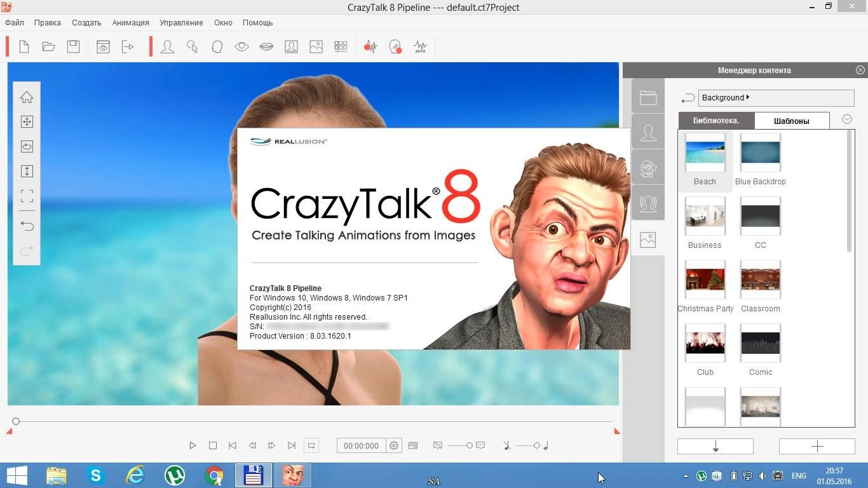Click the Play button
The height and width of the screenshot is (488, 868).
[193, 445]
